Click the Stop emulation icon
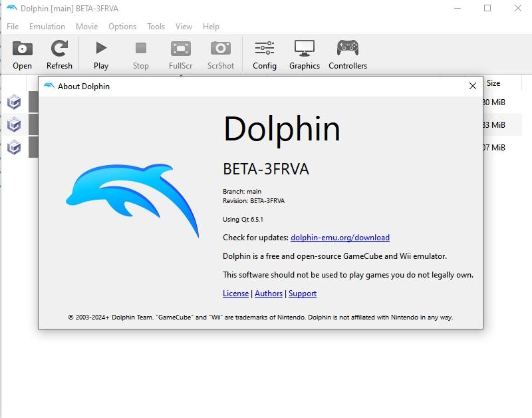Image resolution: width=532 pixels, height=418 pixels. click(141, 48)
